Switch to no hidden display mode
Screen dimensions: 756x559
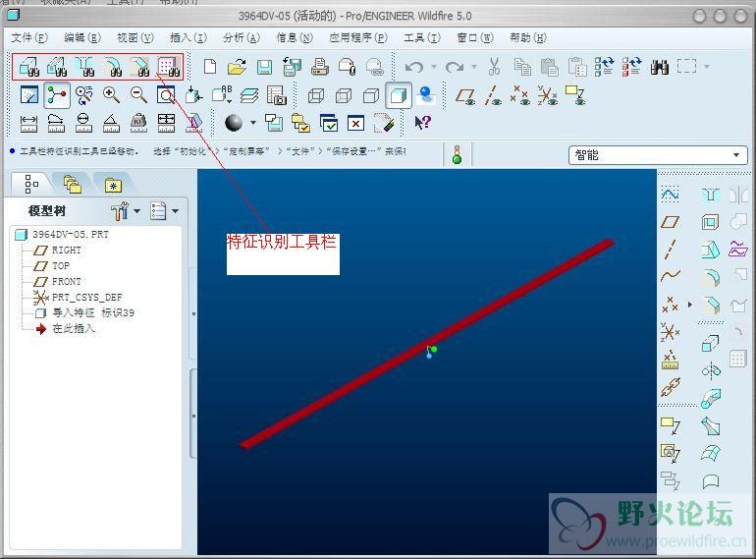tap(371, 95)
